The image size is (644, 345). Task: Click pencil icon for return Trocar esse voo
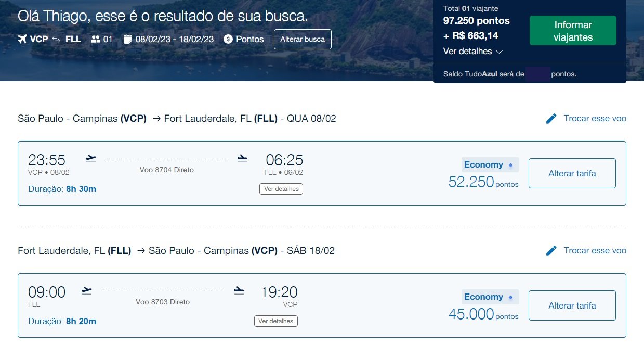(551, 251)
